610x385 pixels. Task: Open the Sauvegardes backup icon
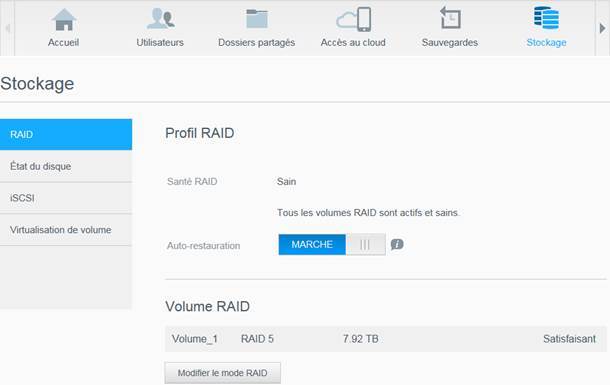tap(450, 18)
